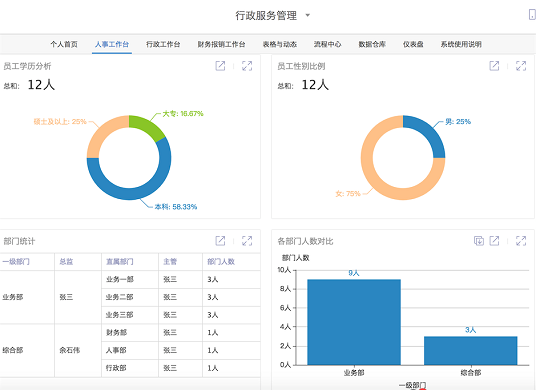536x390 pixels.
Task: Expand the 部门统计 panel to fullscreen
Action: [247, 241]
